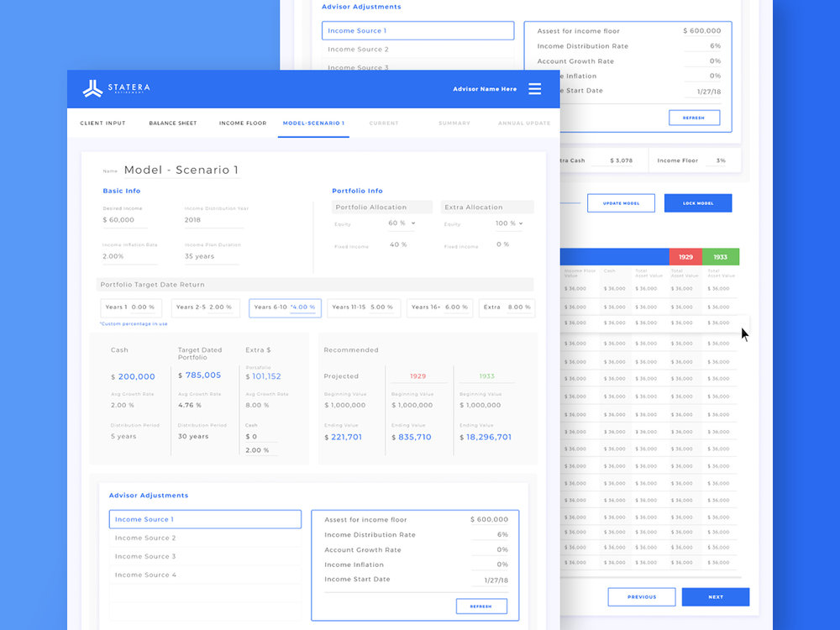Click the red 1929 column header

[x=685, y=257]
